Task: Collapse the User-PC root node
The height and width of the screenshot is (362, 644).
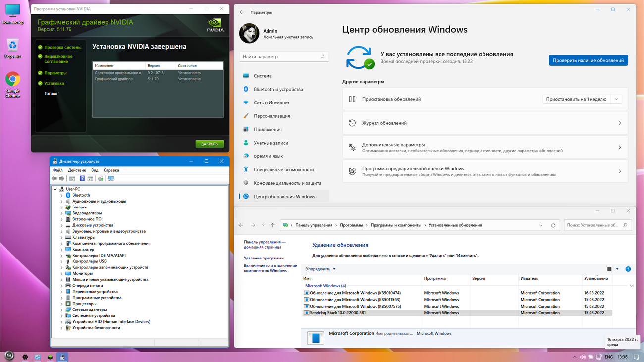Action: coord(55,189)
